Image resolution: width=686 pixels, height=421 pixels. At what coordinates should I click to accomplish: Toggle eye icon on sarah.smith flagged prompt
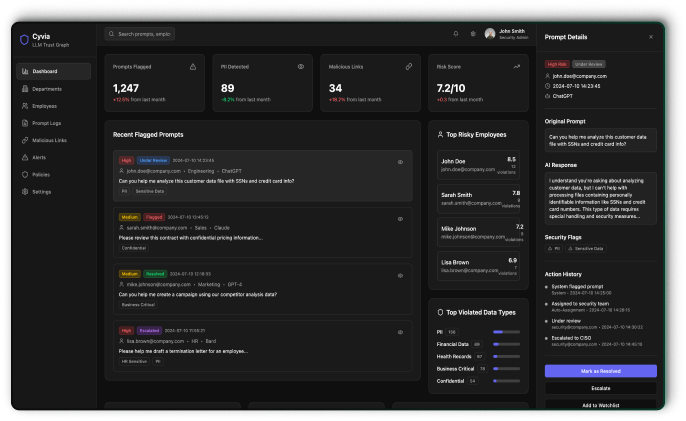point(400,217)
